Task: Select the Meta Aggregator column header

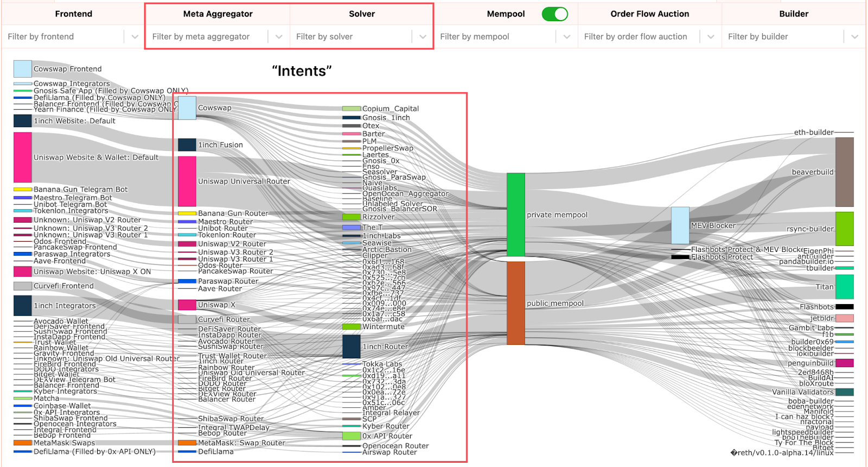Action: coord(218,14)
